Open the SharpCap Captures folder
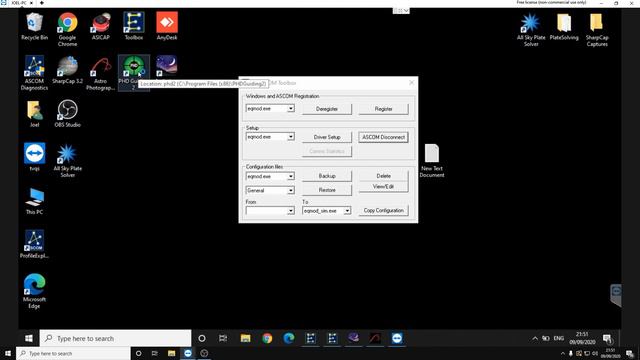Viewport: 640px width, 360px height. 597,29
